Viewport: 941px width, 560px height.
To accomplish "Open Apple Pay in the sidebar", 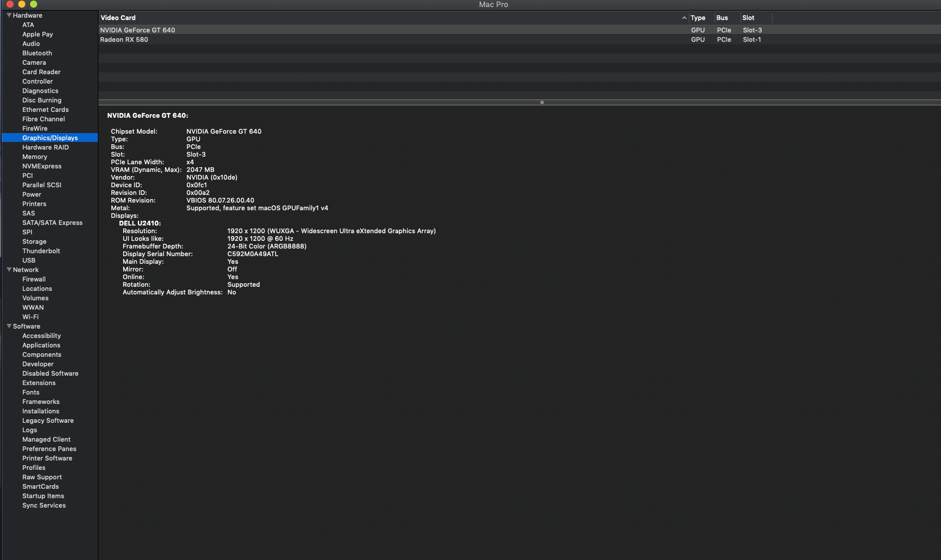I will [38, 34].
